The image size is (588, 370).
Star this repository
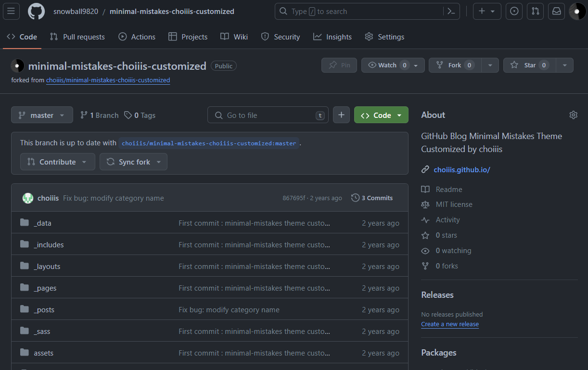point(529,65)
